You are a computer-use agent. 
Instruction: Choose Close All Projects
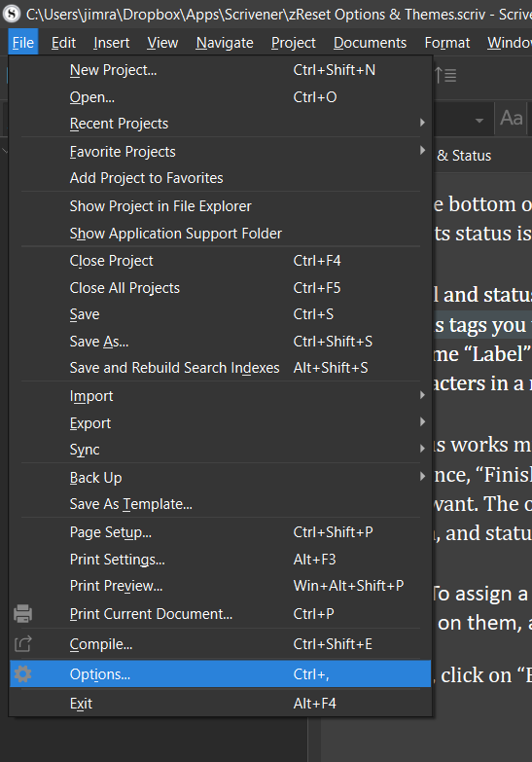[x=221, y=288]
